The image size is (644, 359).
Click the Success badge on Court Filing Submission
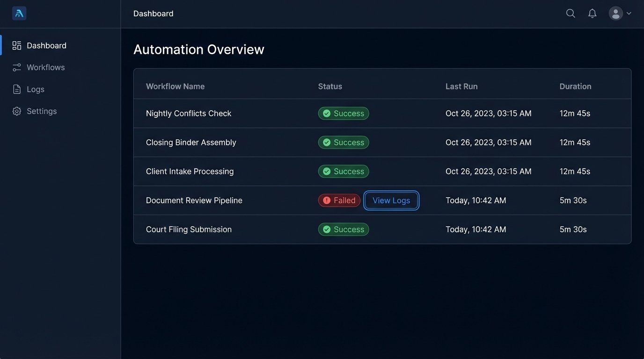click(344, 229)
